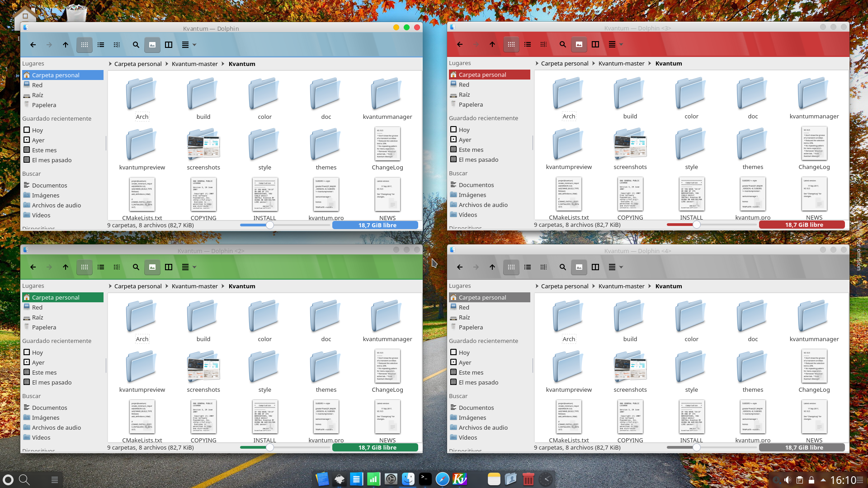Open the Finder-style file manager in dock
The image size is (868, 488).
pyautogui.click(x=408, y=479)
